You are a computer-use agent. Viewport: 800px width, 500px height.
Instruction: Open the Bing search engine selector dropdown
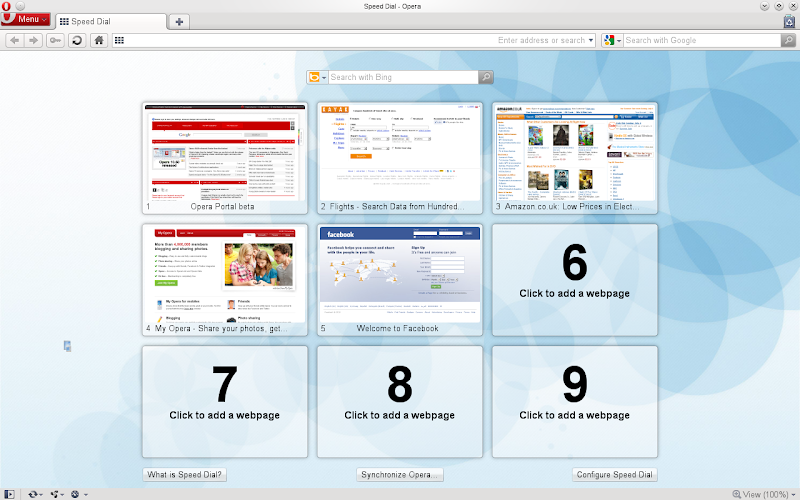[x=317, y=77]
